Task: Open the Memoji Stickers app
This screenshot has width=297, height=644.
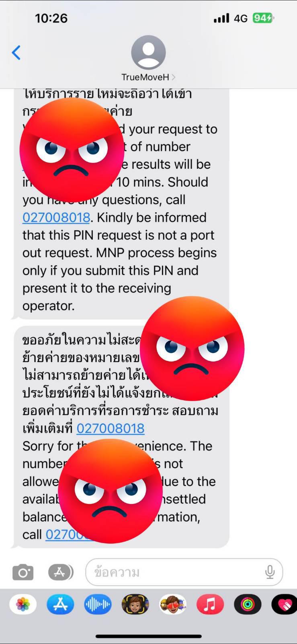Action: click(172, 605)
